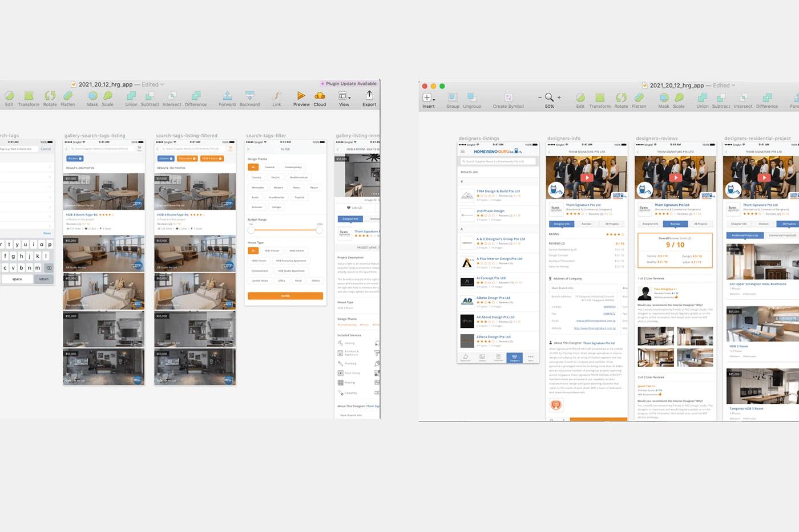Open Edited title chevron in right window

[x=733, y=86]
